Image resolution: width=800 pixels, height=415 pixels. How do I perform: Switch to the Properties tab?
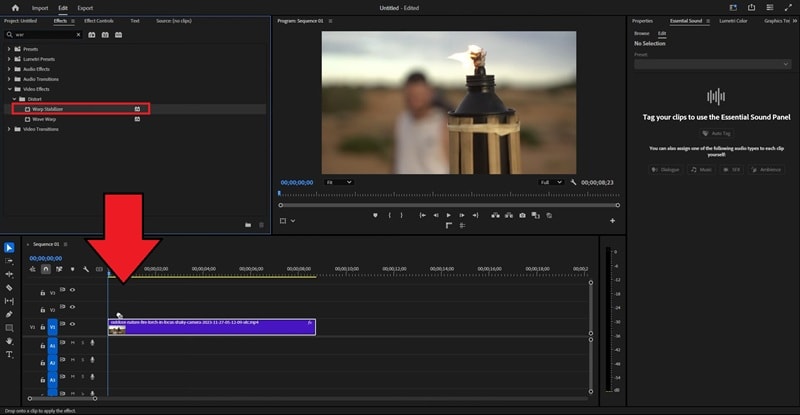click(x=642, y=21)
